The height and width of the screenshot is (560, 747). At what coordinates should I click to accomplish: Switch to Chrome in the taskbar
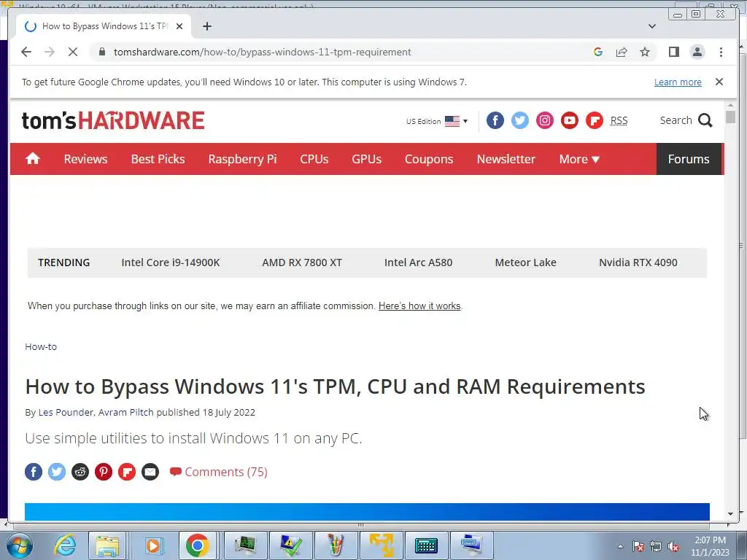[x=197, y=545]
